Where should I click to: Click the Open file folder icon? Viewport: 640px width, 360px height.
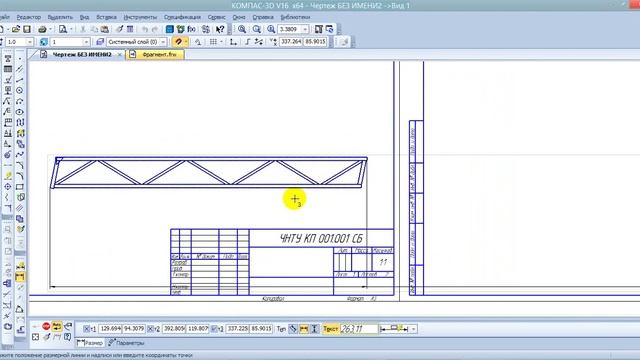16,29
